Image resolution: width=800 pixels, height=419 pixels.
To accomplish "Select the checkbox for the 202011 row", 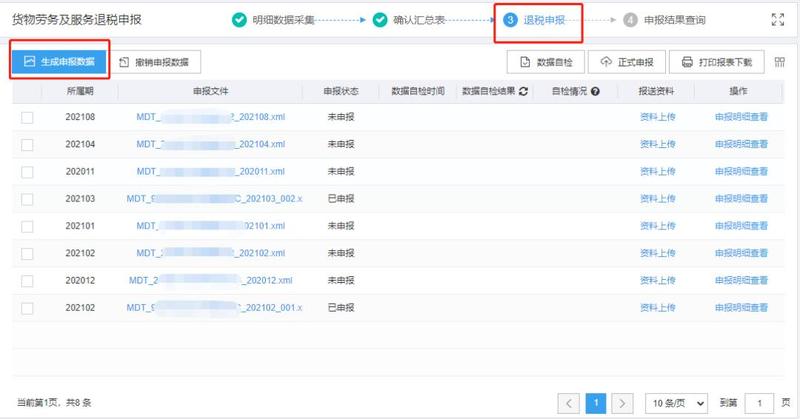I will click(27, 171).
